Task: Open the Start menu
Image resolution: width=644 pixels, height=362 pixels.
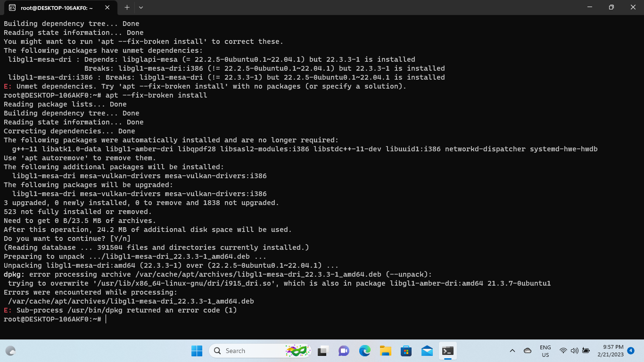Action: pos(197,351)
